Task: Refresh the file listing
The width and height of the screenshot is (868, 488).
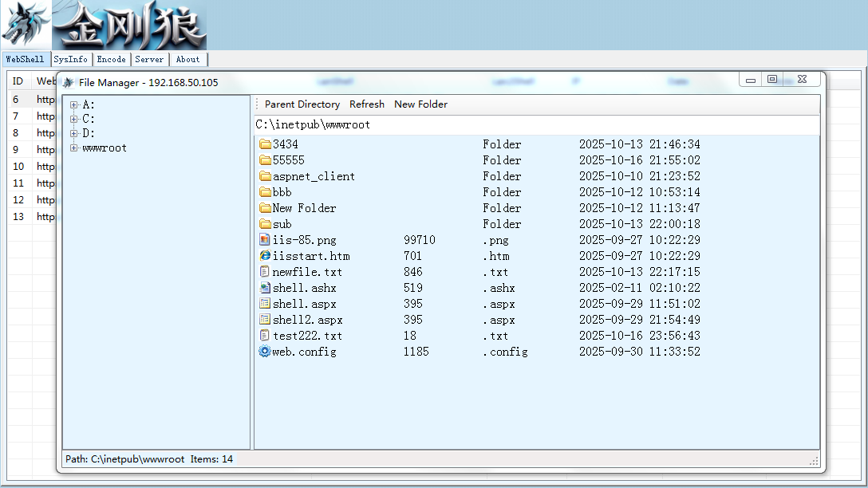Action: click(x=366, y=104)
